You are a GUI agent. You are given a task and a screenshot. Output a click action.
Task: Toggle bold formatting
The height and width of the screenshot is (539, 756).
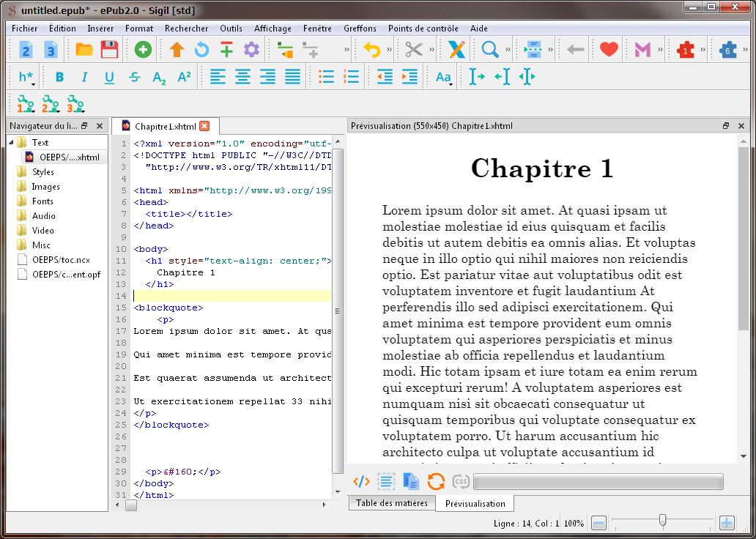(59, 77)
